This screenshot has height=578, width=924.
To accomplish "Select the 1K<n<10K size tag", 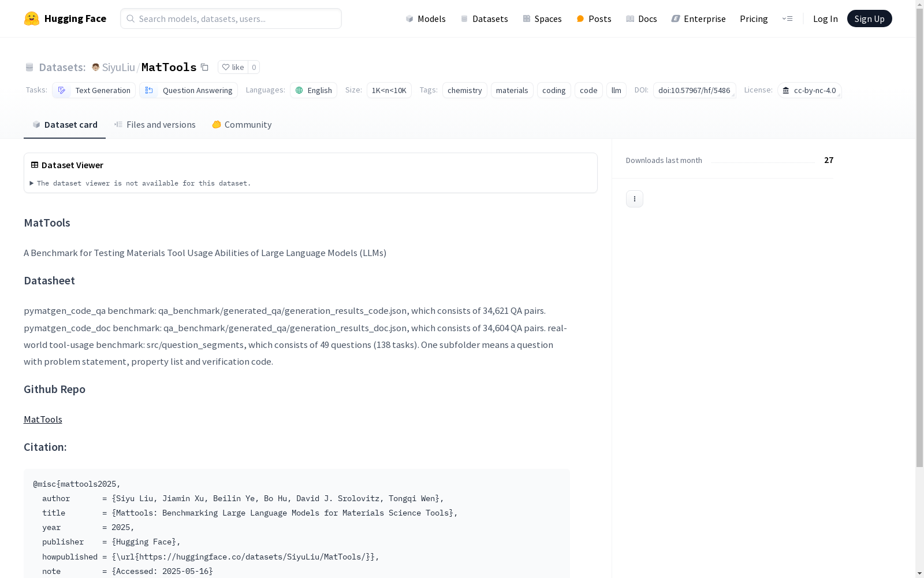I will [389, 90].
